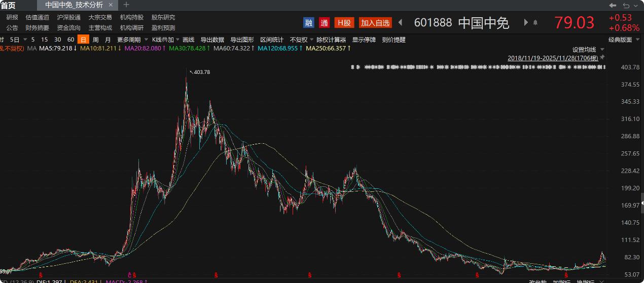Click the 加入自选 button

pyautogui.click(x=375, y=23)
